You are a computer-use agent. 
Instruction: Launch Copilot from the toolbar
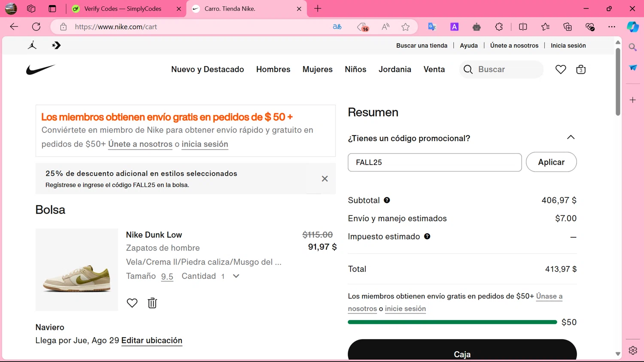pyautogui.click(x=633, y=27)
